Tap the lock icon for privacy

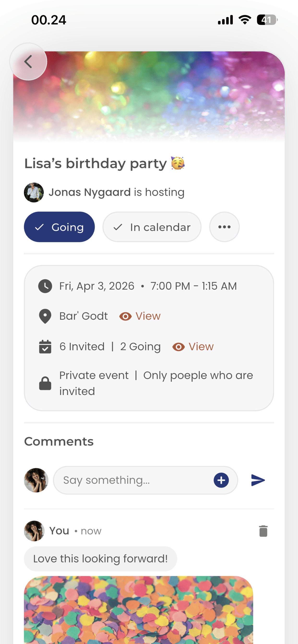click(x=45, y=383)
